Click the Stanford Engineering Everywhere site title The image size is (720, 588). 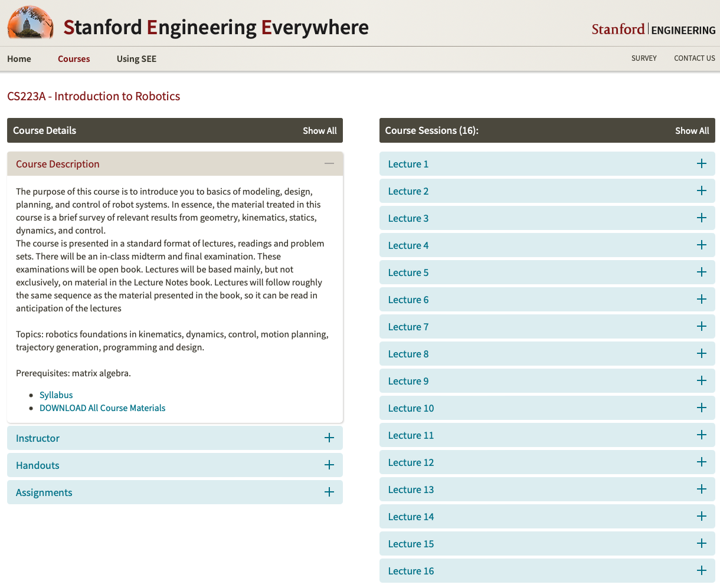pyautogui.click(x=216, y=27)
